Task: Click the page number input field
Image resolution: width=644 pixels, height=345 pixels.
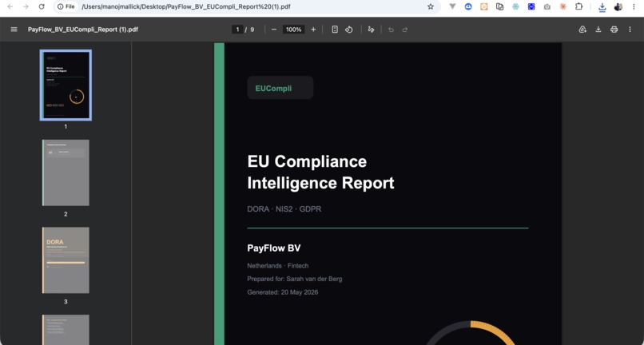Action: point(237,30)
